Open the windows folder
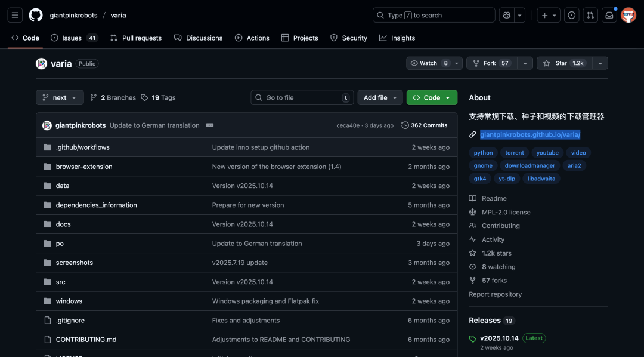Viewport: 644px width, 357px height. tap(69, 301)
